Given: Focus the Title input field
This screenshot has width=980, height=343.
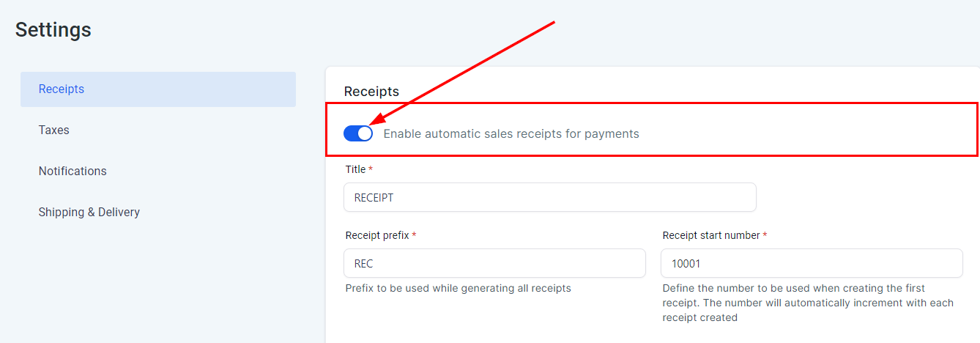Looking at the screenshot, I should (549, 197).
